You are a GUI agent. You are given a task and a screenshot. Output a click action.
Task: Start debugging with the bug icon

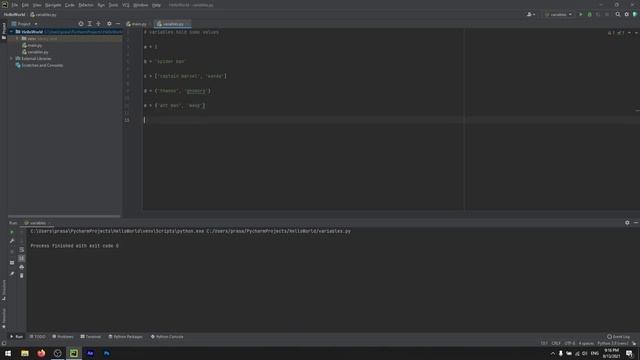[589, 14]
